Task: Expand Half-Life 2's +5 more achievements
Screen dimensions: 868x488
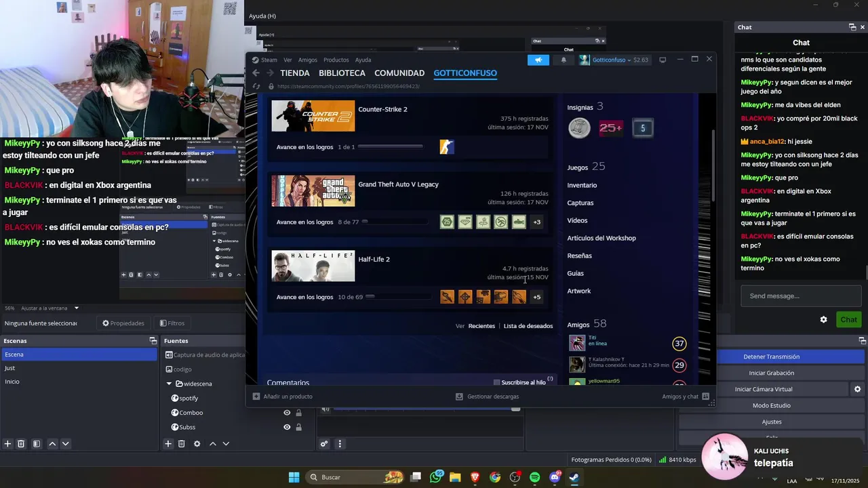Action: [x=537, y=297]
